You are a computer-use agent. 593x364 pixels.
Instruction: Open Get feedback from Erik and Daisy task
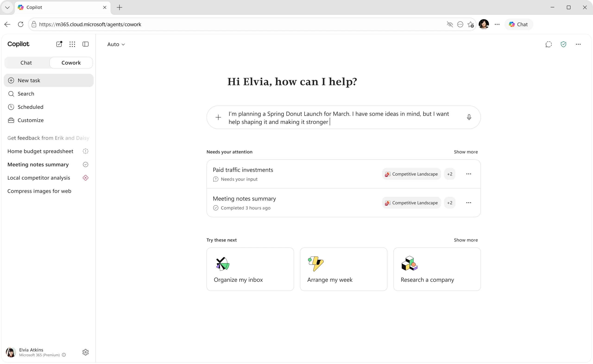(48, 138)
